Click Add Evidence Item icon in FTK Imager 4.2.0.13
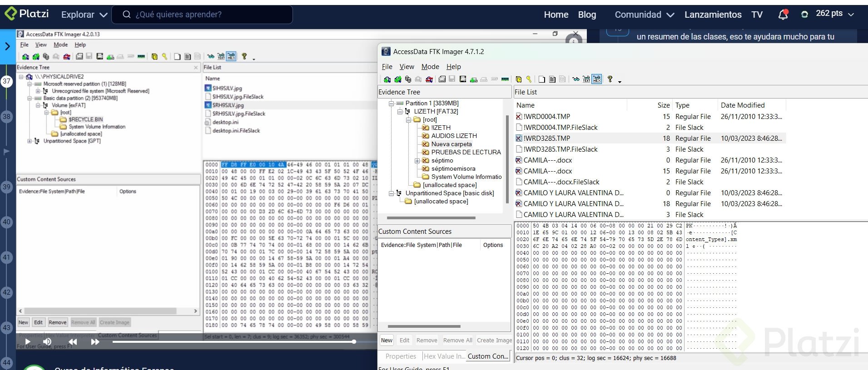Screen dimensions: 868x370 pyautogui.click(x=25, y=56)
